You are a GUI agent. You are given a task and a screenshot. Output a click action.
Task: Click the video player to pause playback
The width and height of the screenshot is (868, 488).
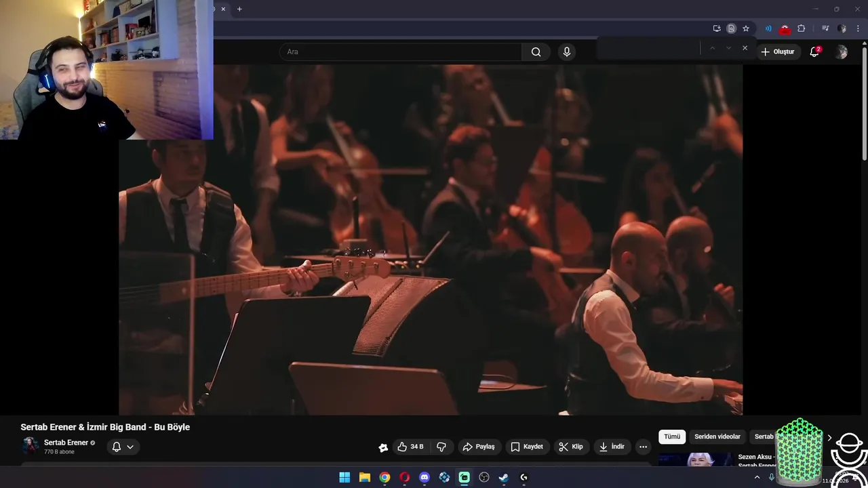click(x=431, y=239)
